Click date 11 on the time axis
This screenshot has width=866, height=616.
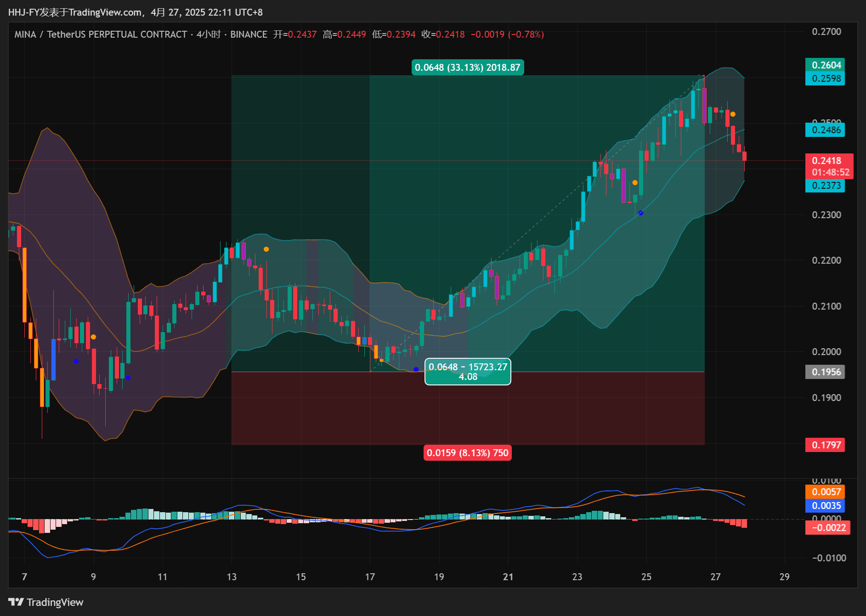coord(163,577)
